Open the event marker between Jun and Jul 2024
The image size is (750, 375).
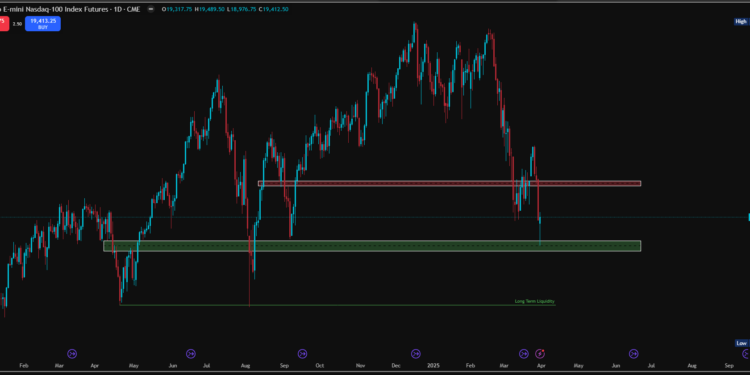(x=191, y=354)
